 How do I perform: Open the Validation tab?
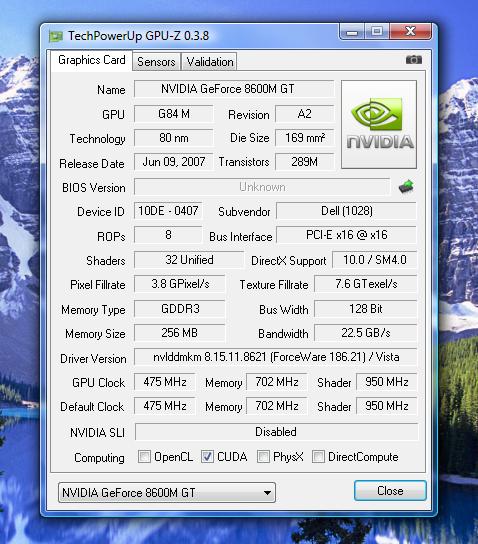pyautogui.click(x=210, y=62)
